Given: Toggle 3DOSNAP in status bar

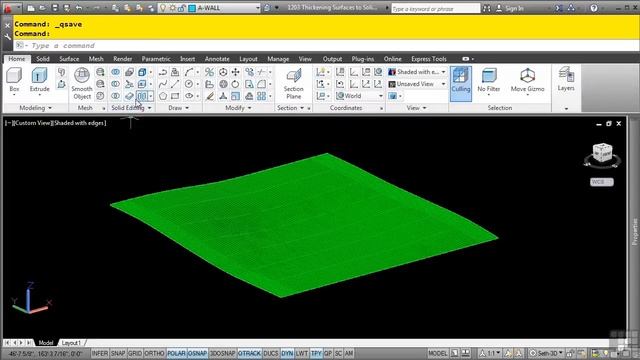Looking at the screenshot, I should point(222,353).
